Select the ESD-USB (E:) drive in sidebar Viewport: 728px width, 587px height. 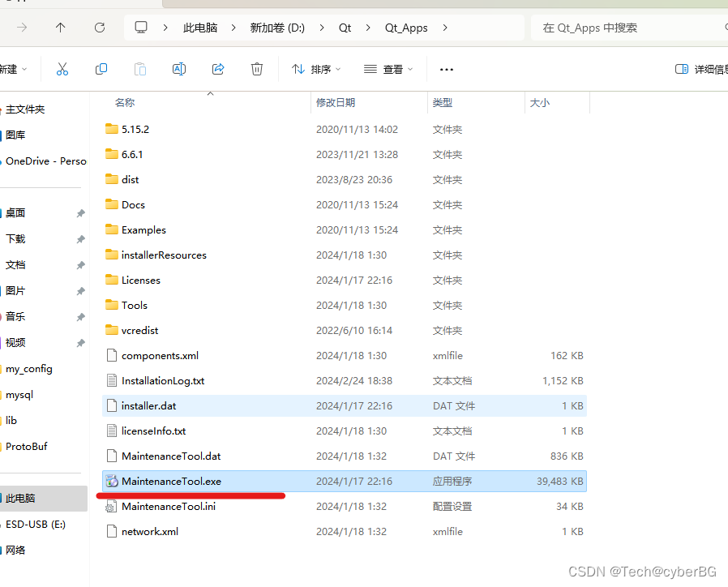36,524
